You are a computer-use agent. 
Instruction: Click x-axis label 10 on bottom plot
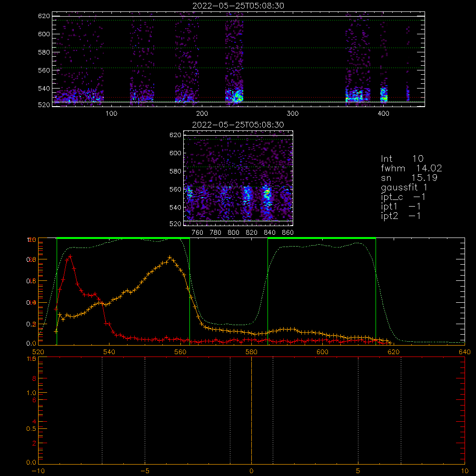tap(465, 471)
